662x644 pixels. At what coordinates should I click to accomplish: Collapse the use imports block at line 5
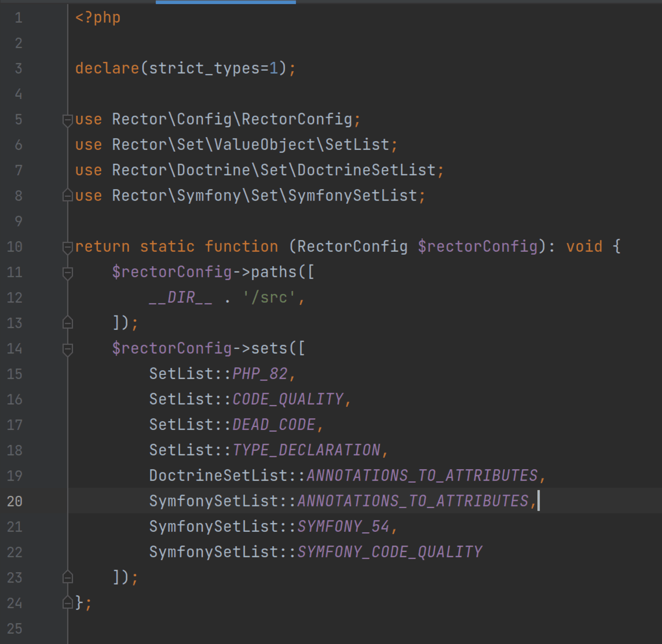point(67,120)
